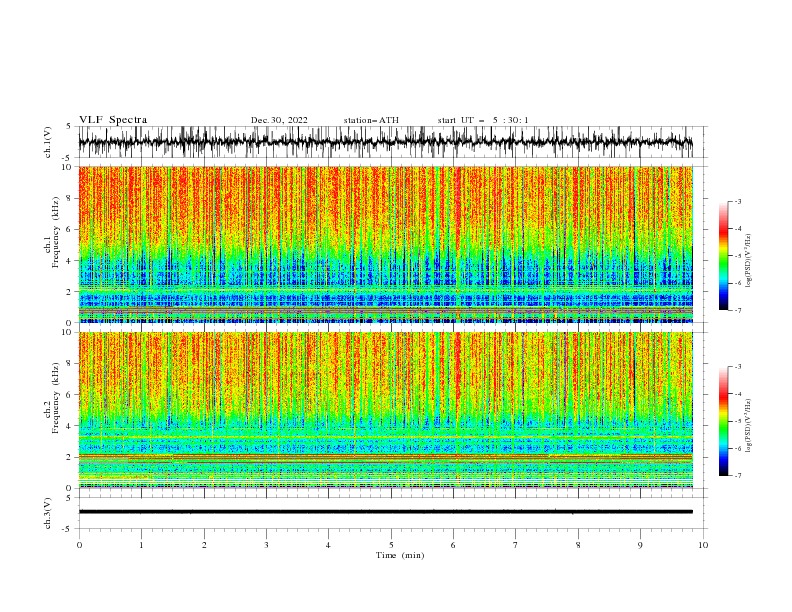The width and height of the screenshot is (792, 612).
Task: Click the "8" kHz tick of ch.1 spectrogram
Action: [x=70, y=198]
